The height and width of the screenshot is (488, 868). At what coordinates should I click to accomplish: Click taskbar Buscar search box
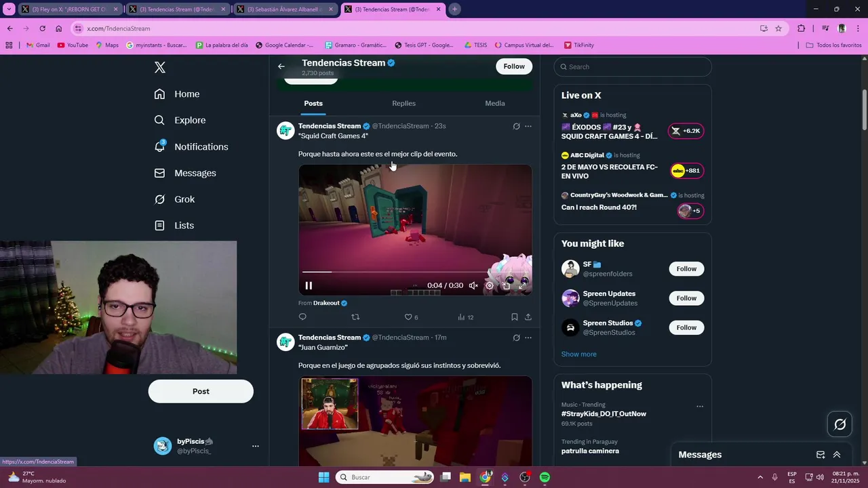click(385, 477)
